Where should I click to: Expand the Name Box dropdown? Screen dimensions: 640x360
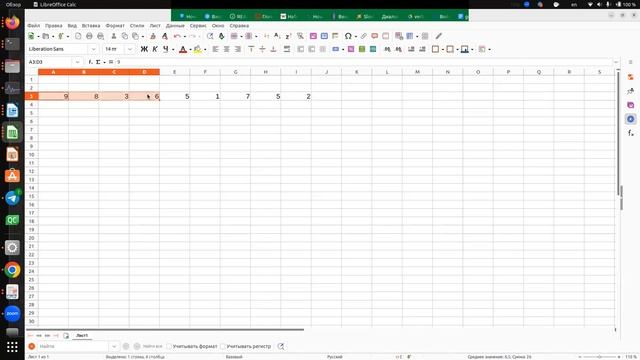pyautogui.click(x=78, y=62)
